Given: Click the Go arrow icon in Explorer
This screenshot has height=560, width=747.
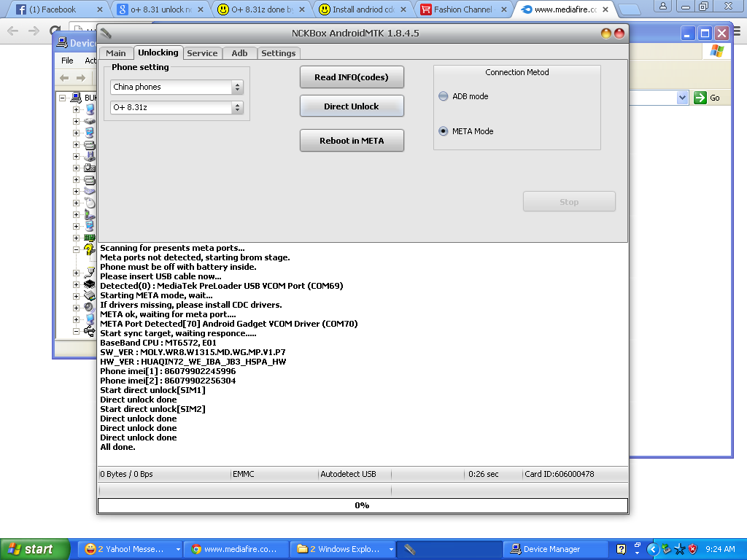Looking at the screenshot, I should tap(700, 98).
